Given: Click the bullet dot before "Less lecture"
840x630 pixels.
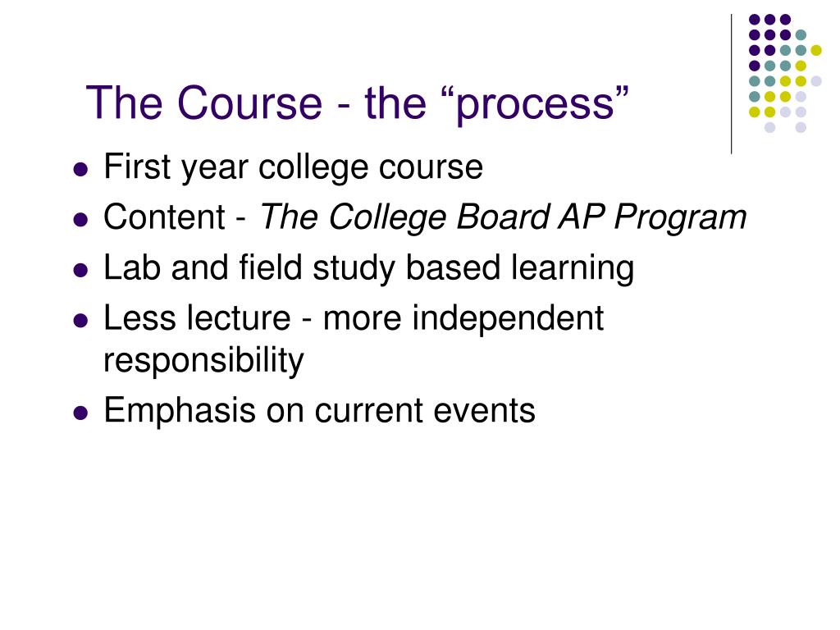Looking at the screenshot, I should [x=80, y=321].
